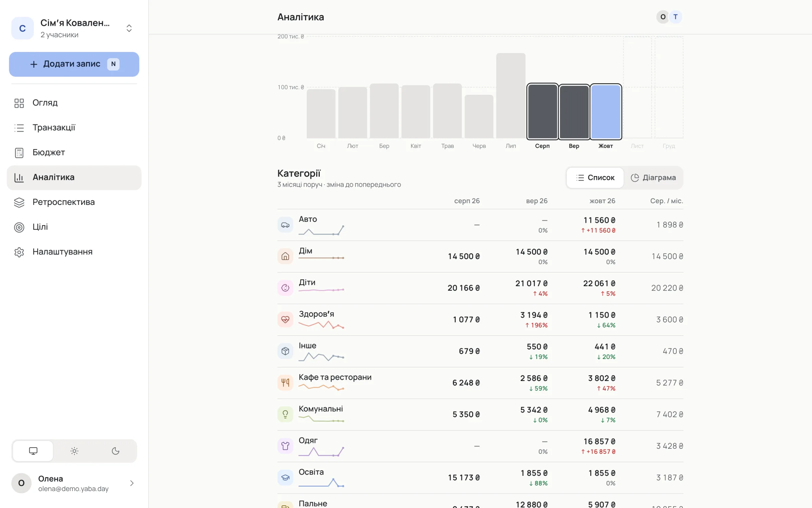Select the Січ bar in chart
812x508 pixels.
(x=321, y=113)
